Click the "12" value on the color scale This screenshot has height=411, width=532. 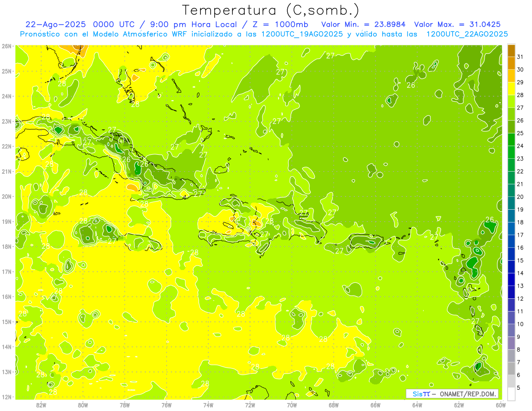pyautogui.click(x=520, y=298)
